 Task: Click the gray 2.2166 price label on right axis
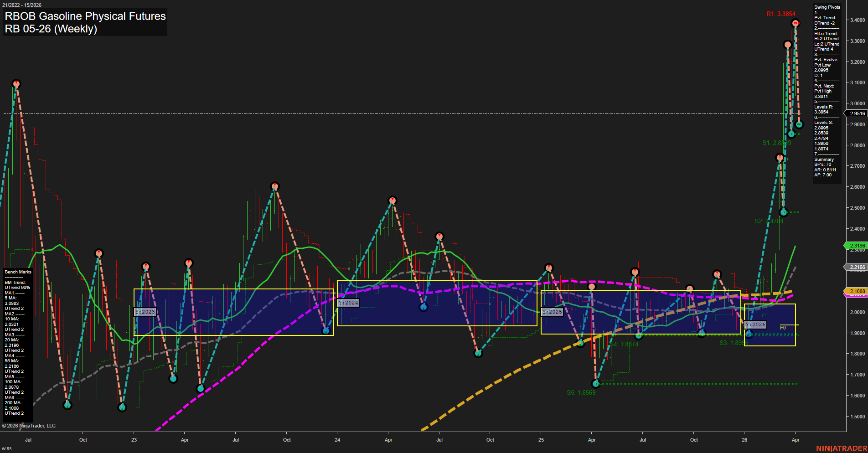[856, 267]
